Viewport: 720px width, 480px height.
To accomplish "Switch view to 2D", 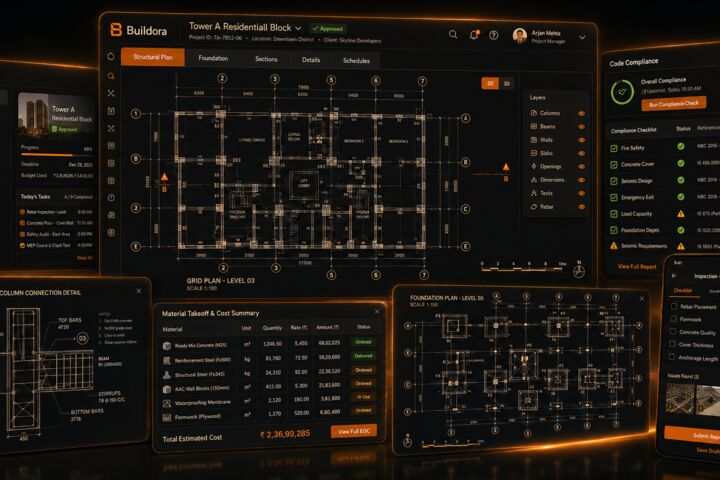I will pyautogui.click(x=490, y=83).
